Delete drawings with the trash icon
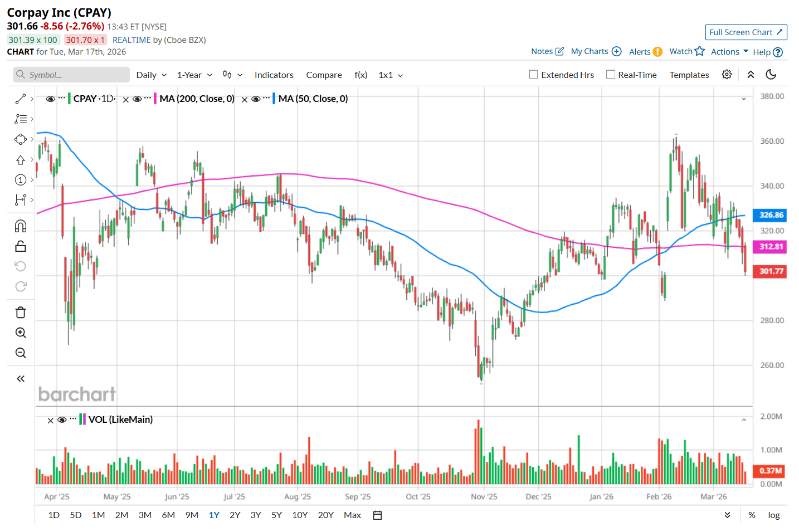This screenshot has width=799, height=532. pos(21,313)
